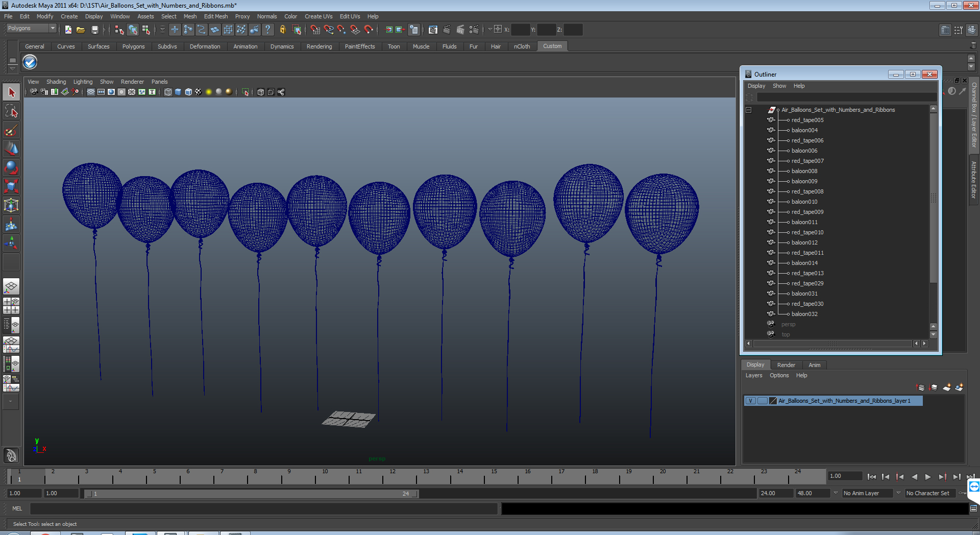Toggle smooth shade all in viewport toolbar

[178, 92]
